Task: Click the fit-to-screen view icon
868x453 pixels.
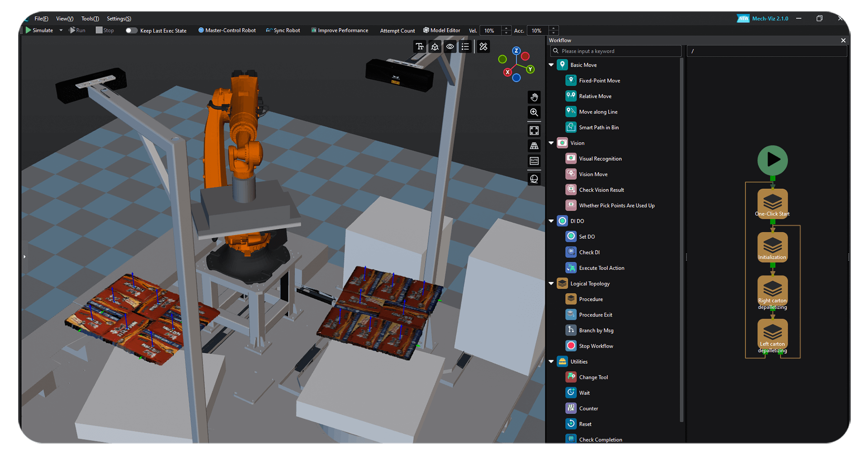Action: point(534,130)
